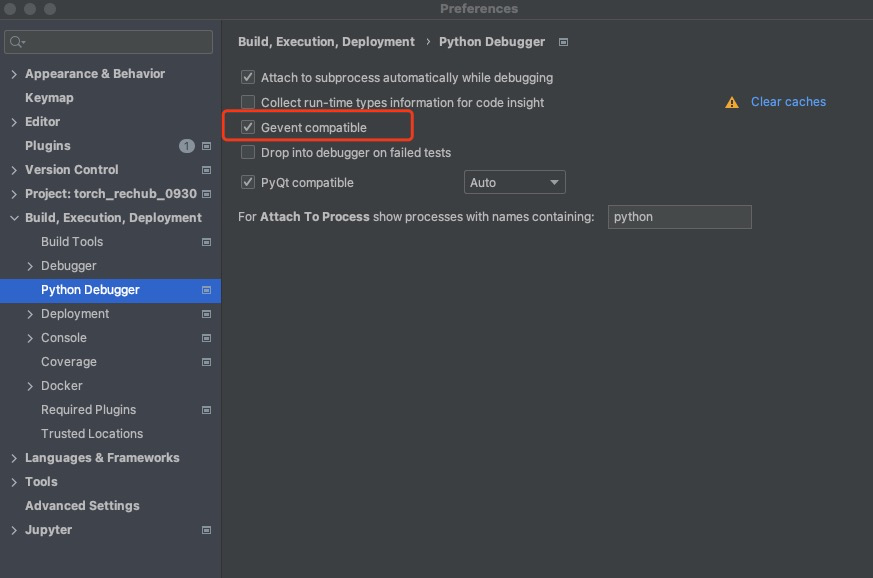Click the project-level icon beside Deployment

206,314
